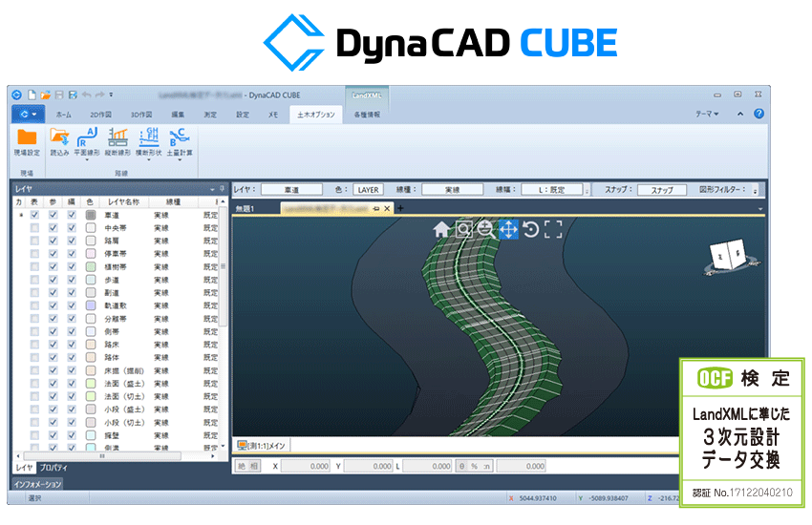Switch to the 3D作図 ribbon tab
812x525 pixels.
tap(140, 115)
